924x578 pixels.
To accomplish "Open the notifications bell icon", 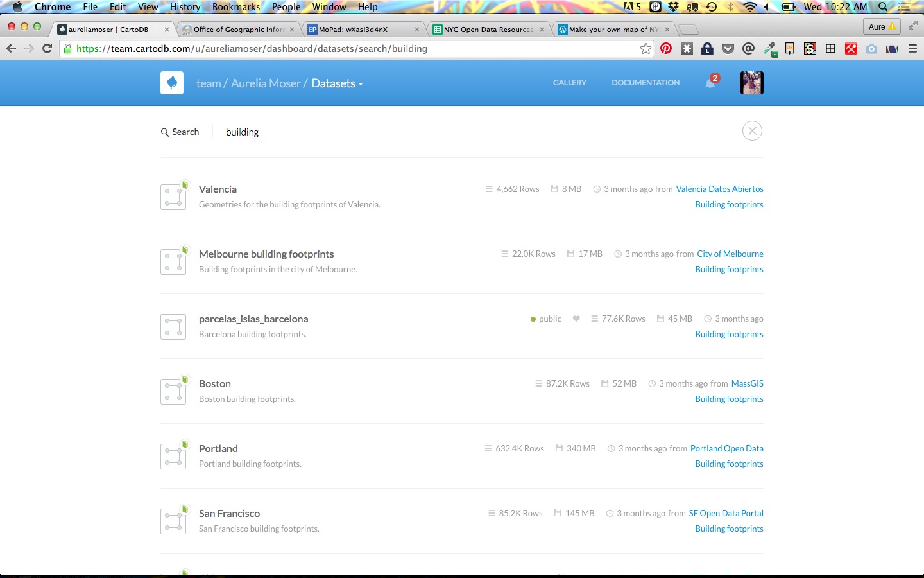I will click(710, 83).
